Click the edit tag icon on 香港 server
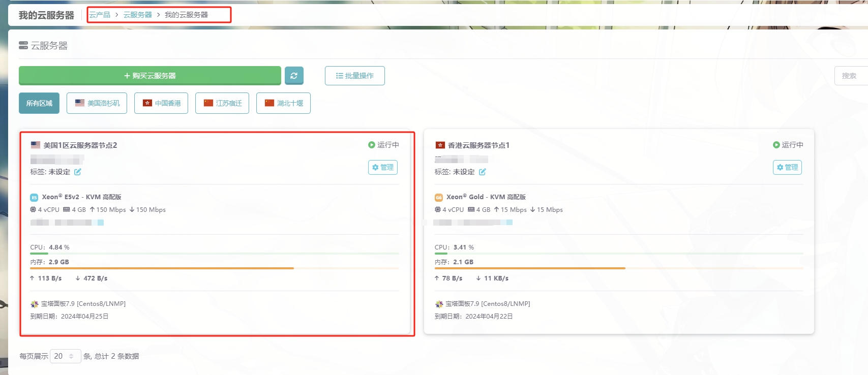 (x=482, y=172)
